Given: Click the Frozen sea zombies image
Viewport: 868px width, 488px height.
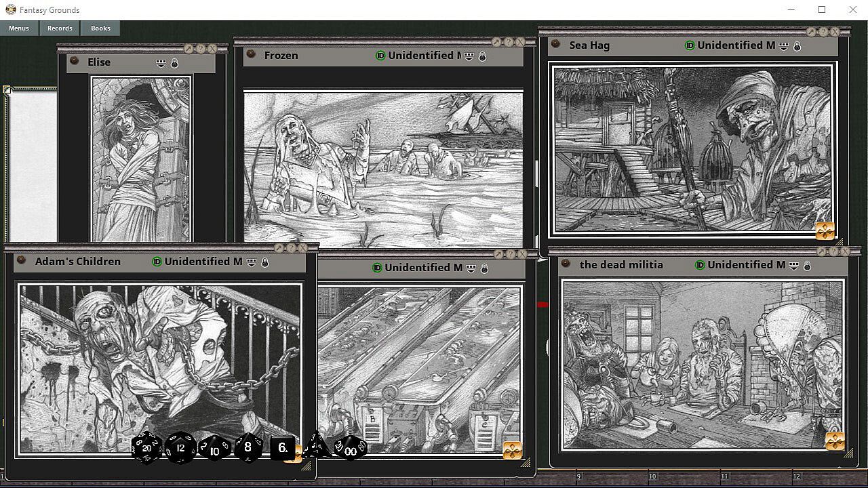Looking at the screenshot, I should (x=383, y=167).
